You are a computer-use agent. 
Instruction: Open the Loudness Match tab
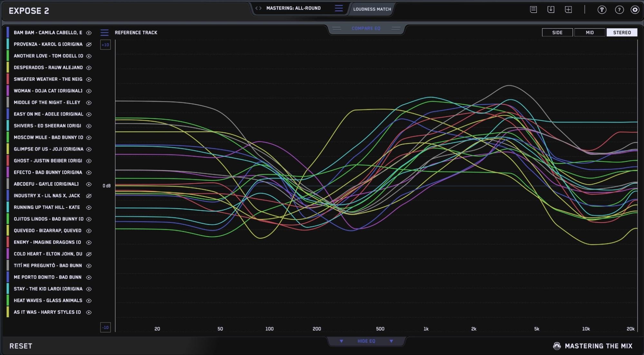(372, 9)
